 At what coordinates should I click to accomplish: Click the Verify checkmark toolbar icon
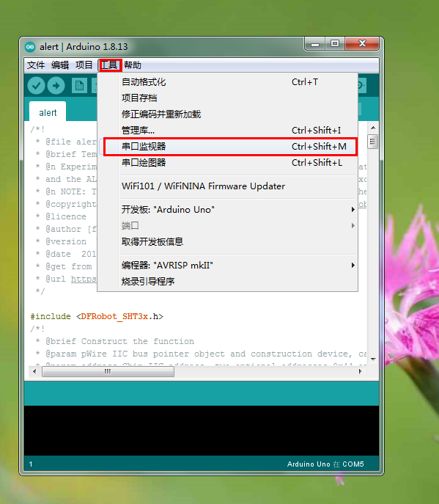(x=36, y=86)
